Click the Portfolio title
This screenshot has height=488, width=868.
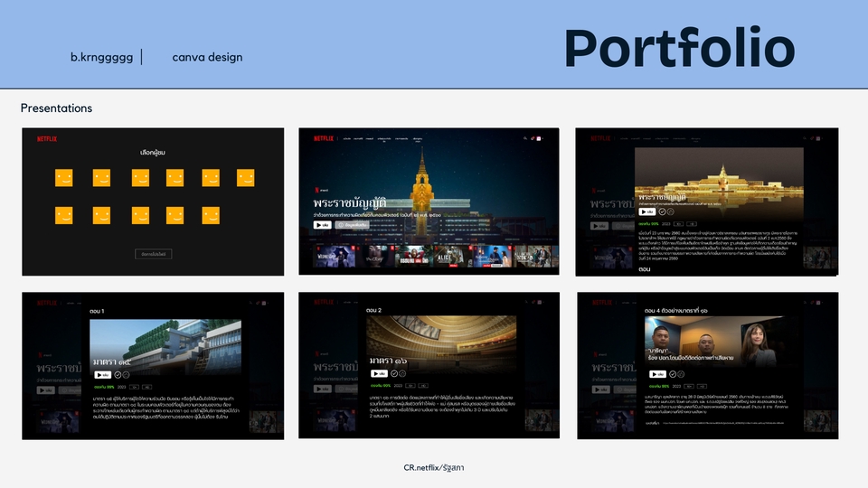click(680, 48)
